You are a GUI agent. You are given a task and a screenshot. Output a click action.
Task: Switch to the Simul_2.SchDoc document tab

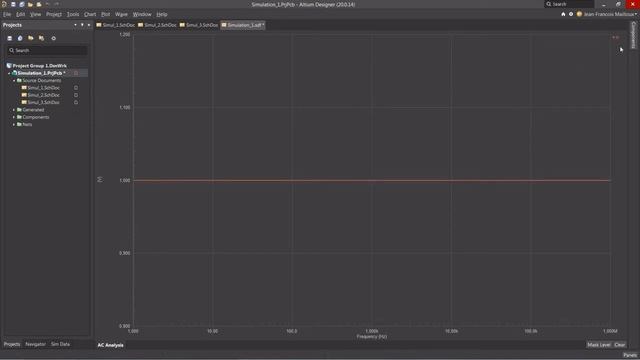[158, 25]
